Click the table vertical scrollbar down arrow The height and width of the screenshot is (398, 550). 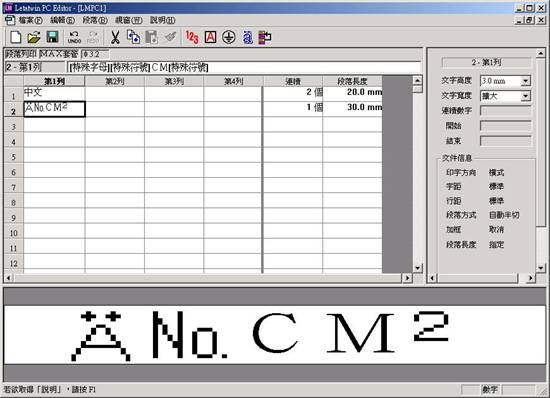click(417, 268)
